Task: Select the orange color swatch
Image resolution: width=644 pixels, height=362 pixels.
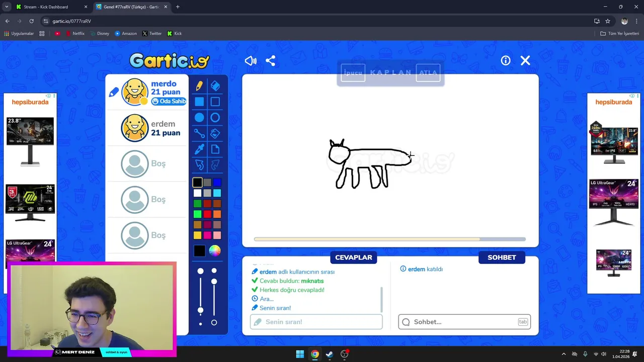Action: click(217, 214)
